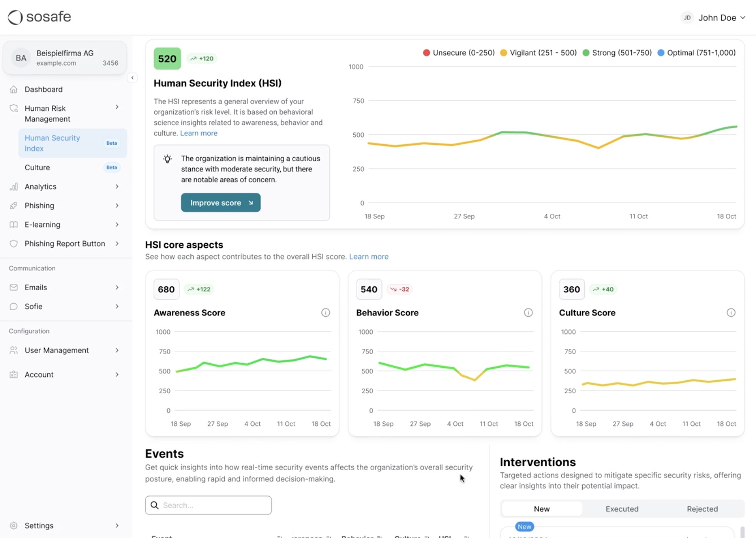Open the John Doe account dropdown

point(713,18)
